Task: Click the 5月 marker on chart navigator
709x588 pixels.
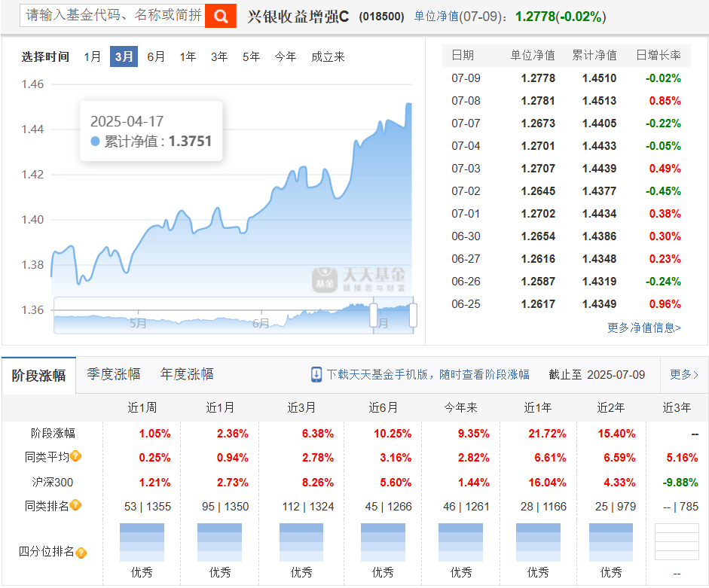Action: (x=138, y=324)
